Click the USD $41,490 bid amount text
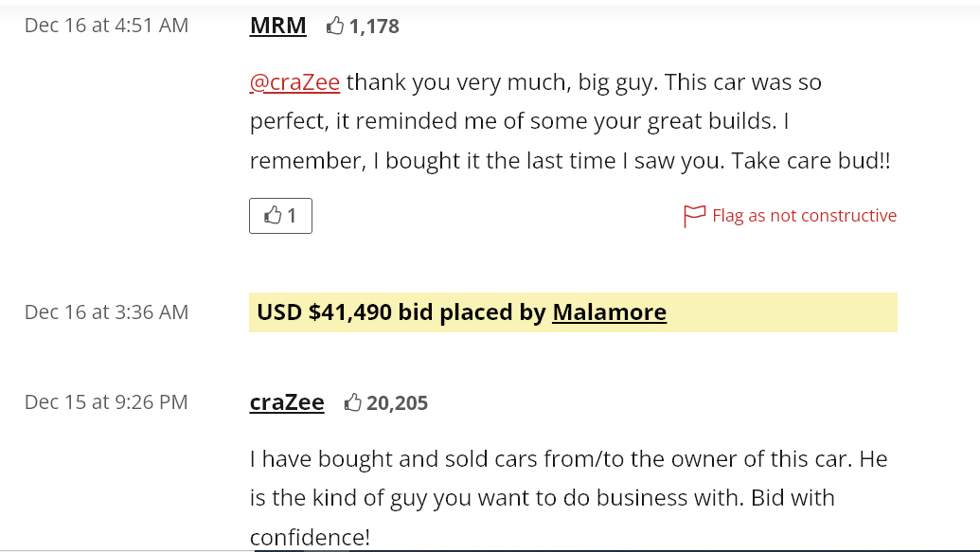Image resolution: width=980 pixels, height=552 pixels. [x=324, y=312]
